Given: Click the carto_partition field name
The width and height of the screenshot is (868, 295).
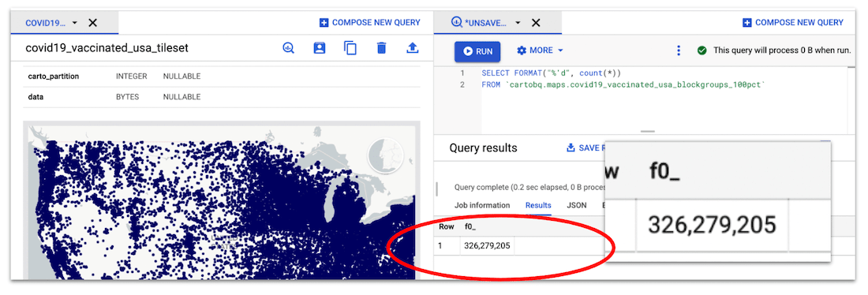Looking at the screenshot, I should click(53, 77).
